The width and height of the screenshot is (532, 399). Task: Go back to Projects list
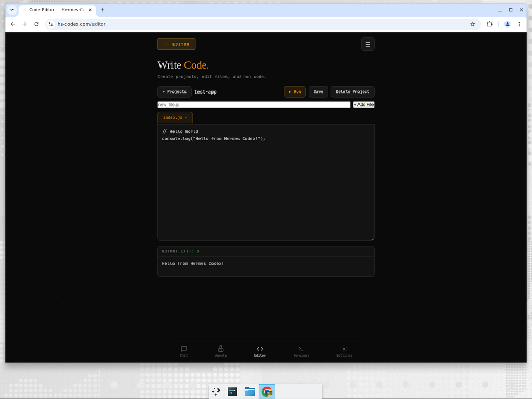(175, 91)
